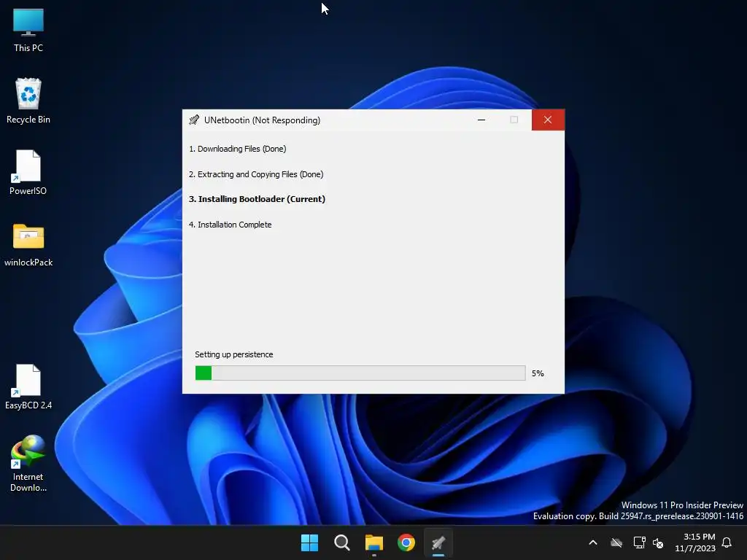Select the EasyBCD 2.4 shortcut
Screen dimensions: 747x560
click(x=28, y=386)
